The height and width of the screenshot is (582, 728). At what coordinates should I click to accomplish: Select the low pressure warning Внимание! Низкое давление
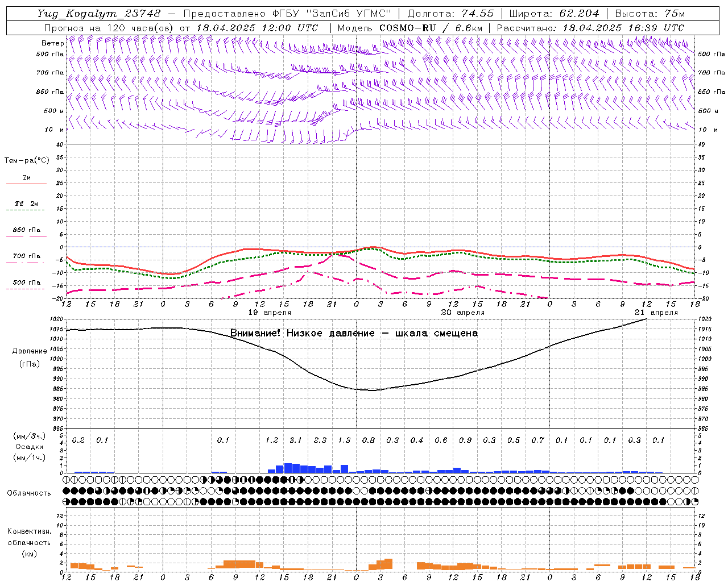click(x=302, y=333)
